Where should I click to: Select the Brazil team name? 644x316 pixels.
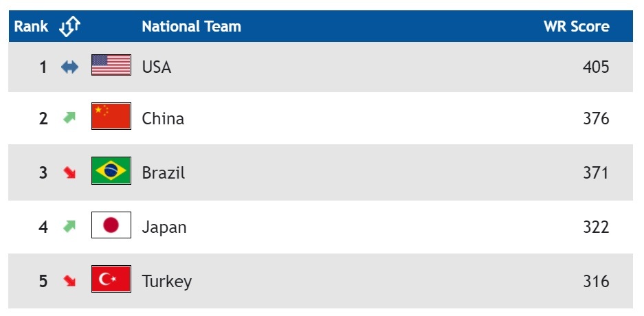(163, 172)
